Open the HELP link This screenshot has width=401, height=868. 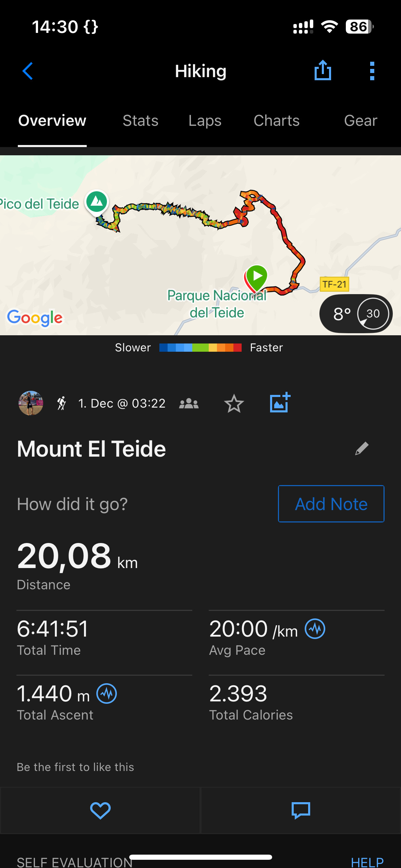[367, 862]
